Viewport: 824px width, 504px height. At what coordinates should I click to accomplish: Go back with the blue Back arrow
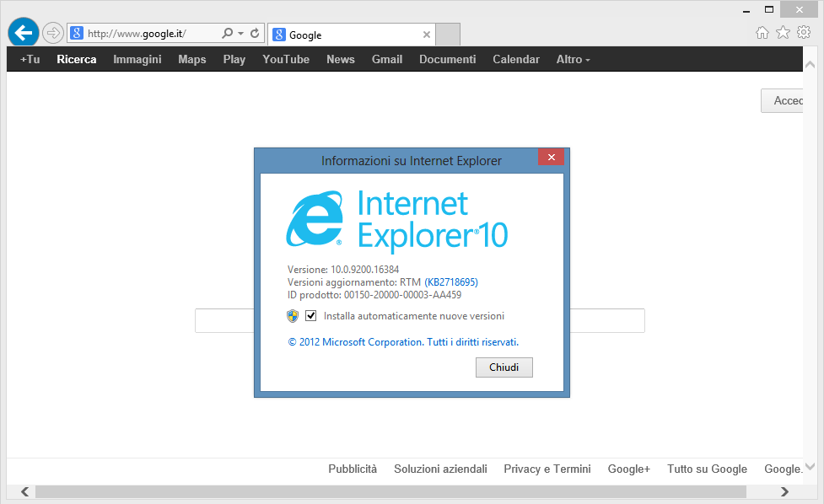point(24,33)
